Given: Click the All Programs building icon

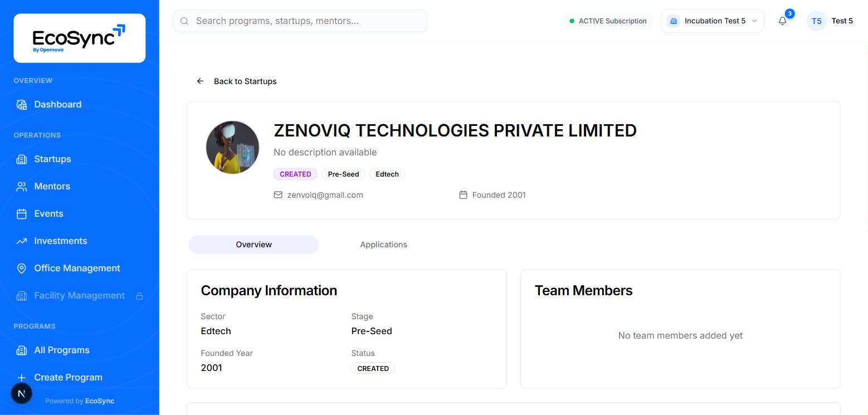Looking at the screenshot, I should pyautogui.click(x=22, y=350).
